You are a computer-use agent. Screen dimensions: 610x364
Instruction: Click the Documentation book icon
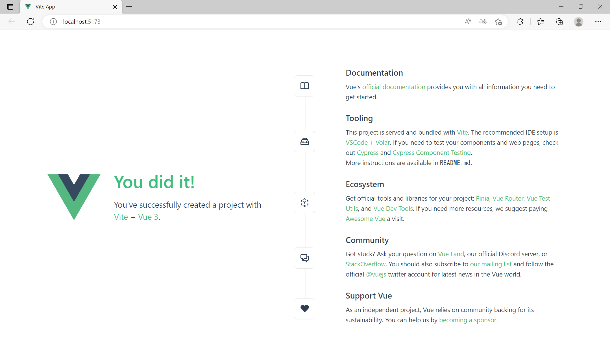tap(304, 86)
